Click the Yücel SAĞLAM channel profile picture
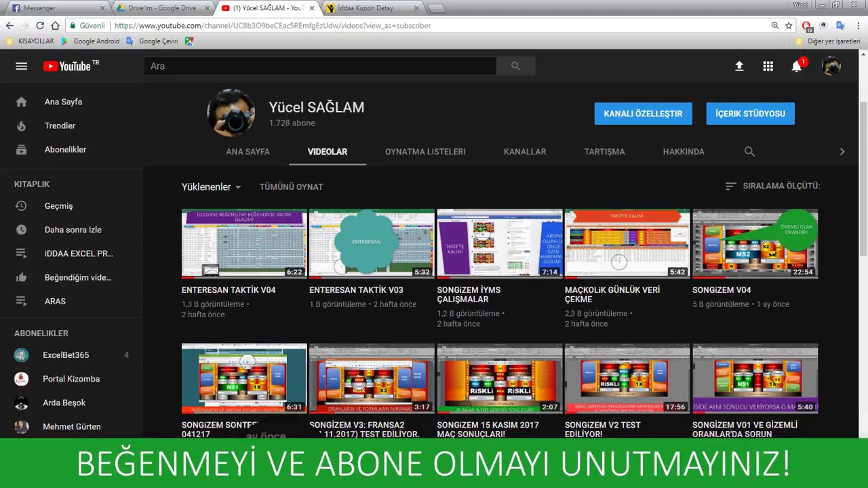Viewport: 868px width, 488px height. tap(231, 113)
